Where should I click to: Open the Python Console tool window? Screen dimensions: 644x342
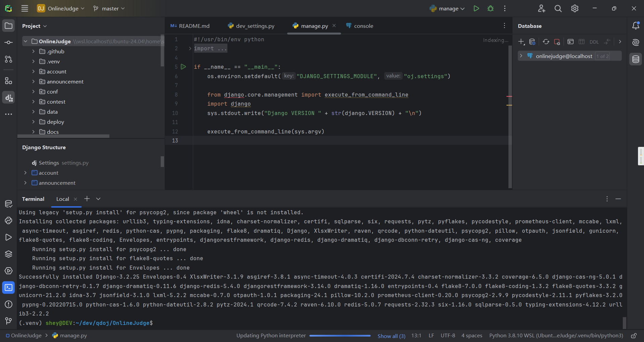[8, 220]
